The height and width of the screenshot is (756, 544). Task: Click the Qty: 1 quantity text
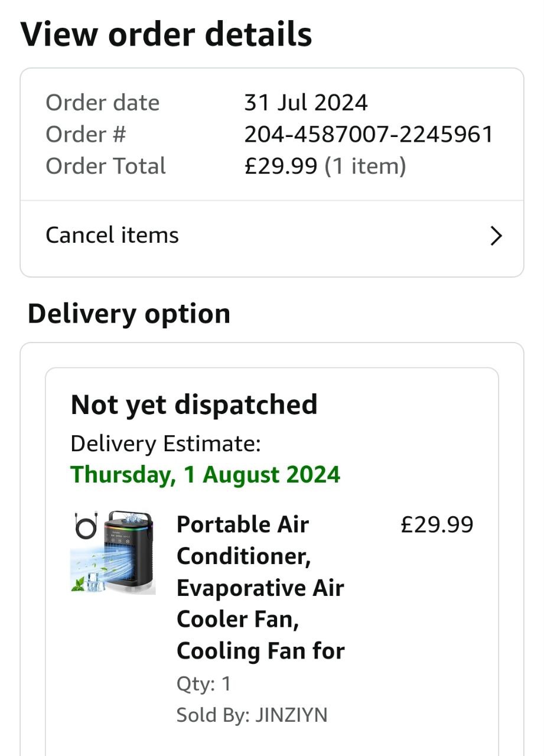[x=204, y=684]
